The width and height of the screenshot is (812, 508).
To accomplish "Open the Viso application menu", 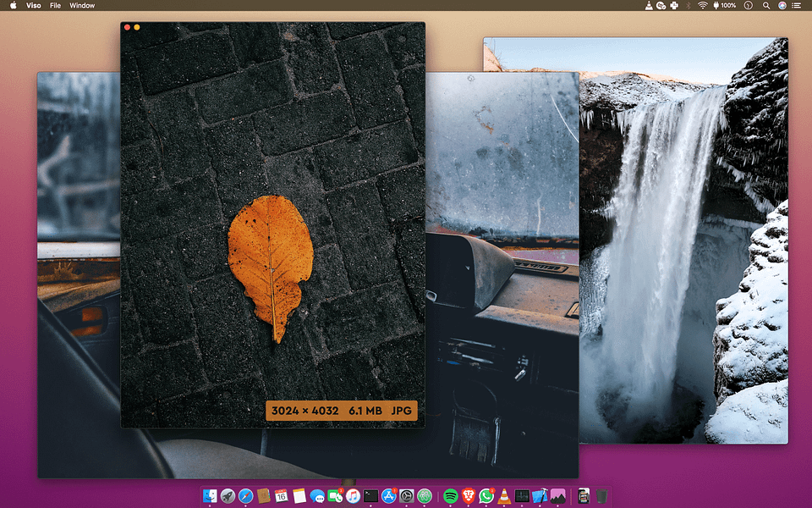I will pyautogui.click(x=34, y=5).
